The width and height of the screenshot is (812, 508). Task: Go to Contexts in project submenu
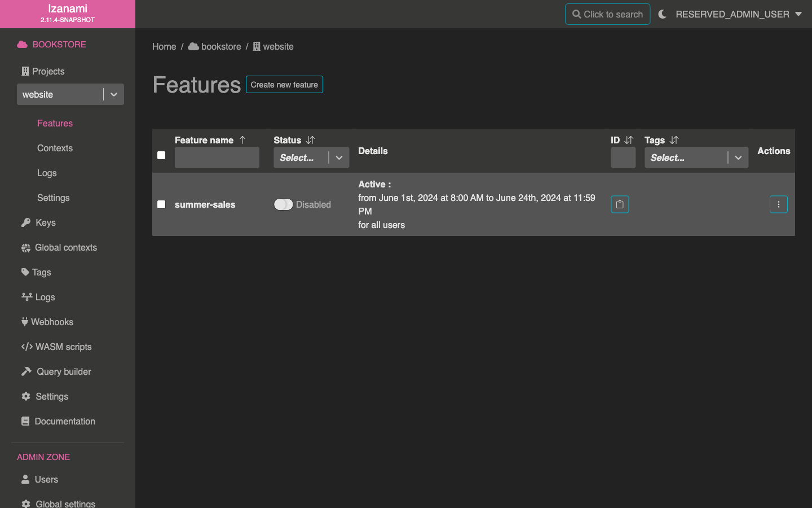[55, 148]
